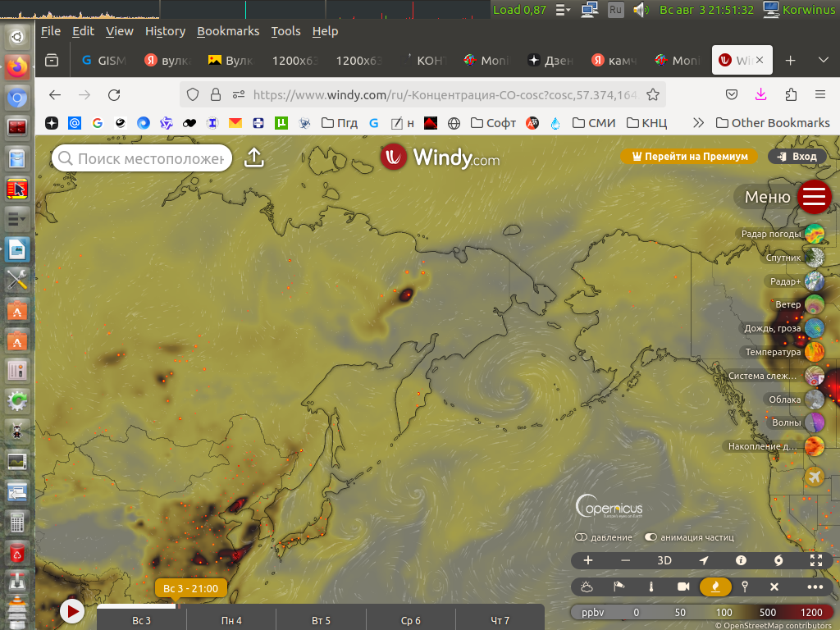The width and height of the screenshot is (840, 630).
Task: Enter fullscreen map mode
Action: 816,560
